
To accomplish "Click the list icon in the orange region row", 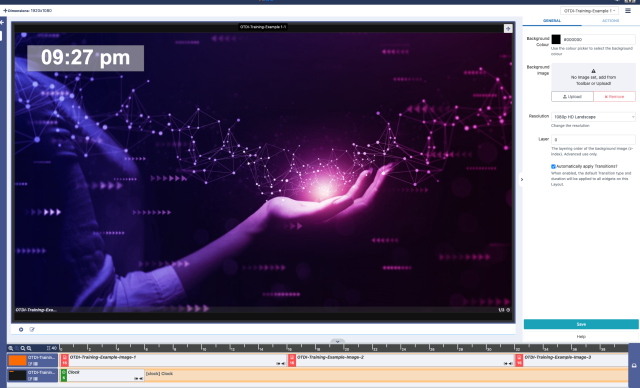I will (36, 364).
